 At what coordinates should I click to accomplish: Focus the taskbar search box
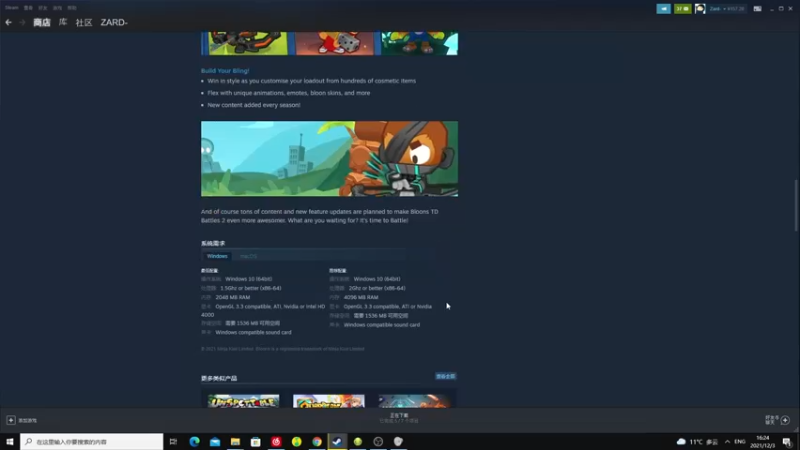(x=92, y=441)
